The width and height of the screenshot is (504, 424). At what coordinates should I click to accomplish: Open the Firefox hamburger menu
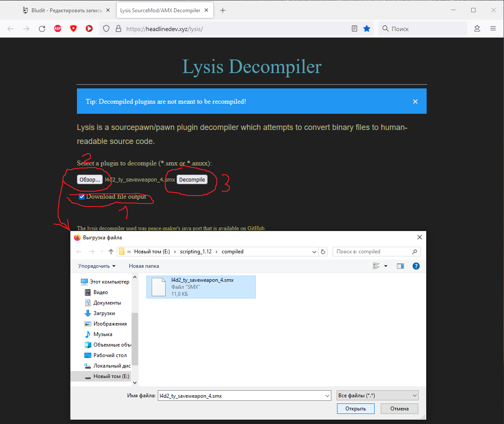tap(493, 28)
